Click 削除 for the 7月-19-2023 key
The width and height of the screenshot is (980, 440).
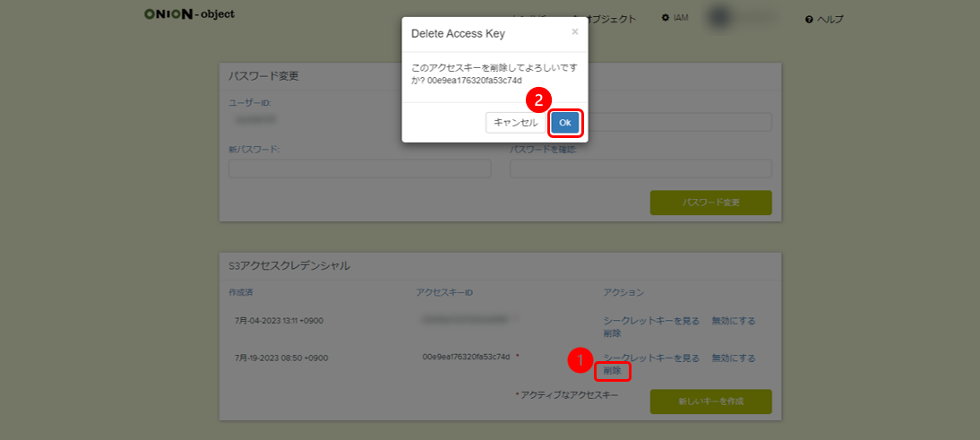click(x=612, y=370)
